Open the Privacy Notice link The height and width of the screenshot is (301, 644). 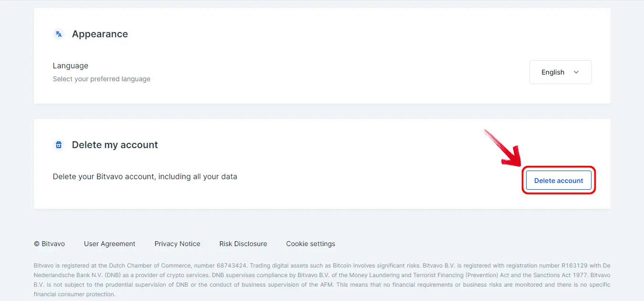(x=178, y=244)
